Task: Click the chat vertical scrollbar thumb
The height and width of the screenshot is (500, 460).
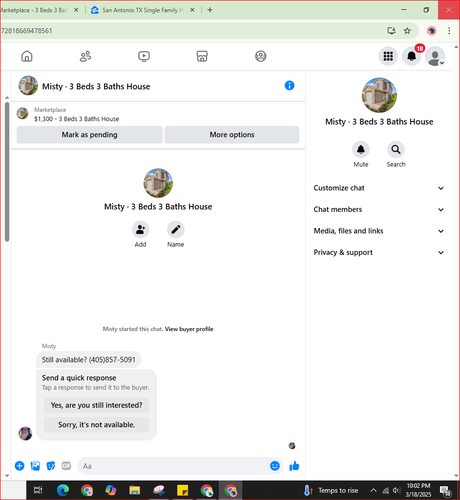Action: [7, 172]
